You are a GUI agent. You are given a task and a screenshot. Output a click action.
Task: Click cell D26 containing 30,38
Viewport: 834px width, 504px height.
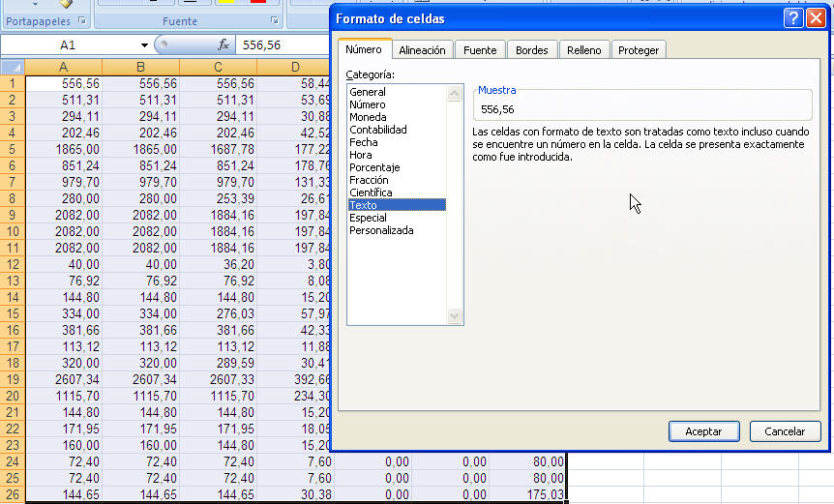click(295, 494)
